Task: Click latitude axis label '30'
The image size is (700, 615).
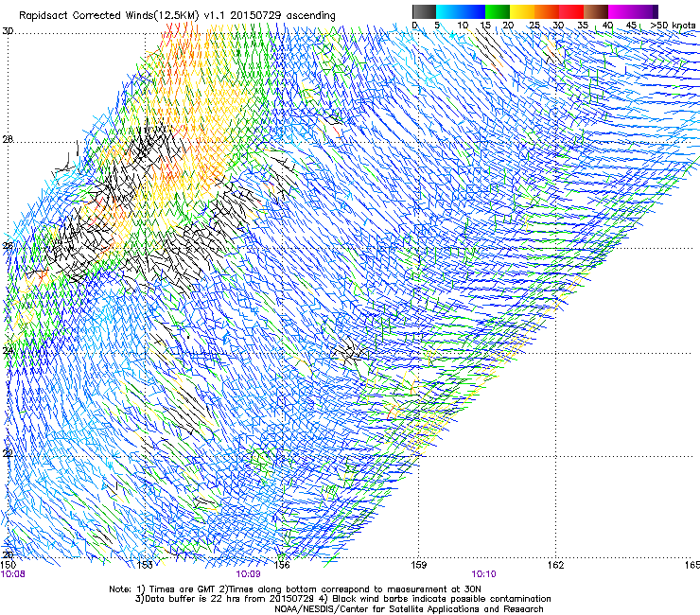Action: [x=8, y=31]
